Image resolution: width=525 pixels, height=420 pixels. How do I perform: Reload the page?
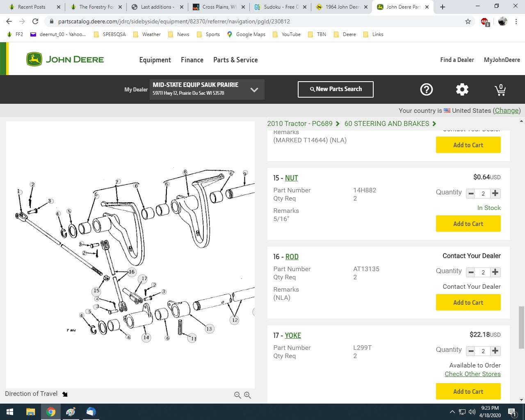click(35, 21)
